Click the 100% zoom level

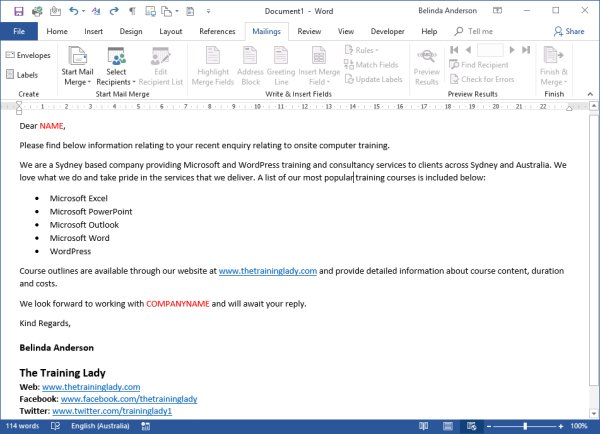tap(579, 426)
